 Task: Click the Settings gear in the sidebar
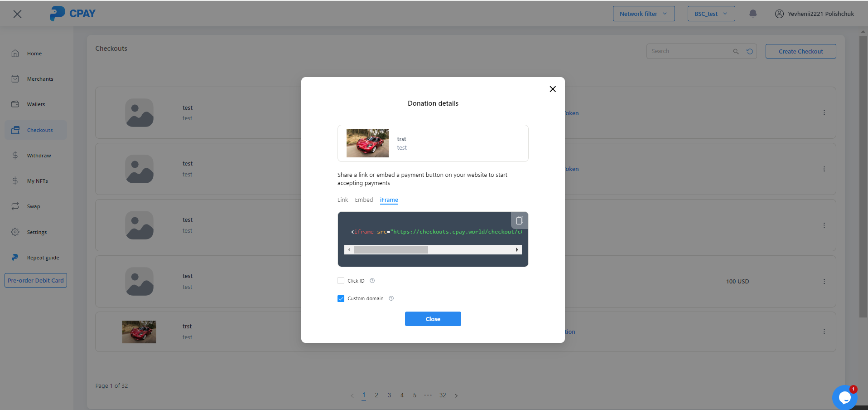coord(15,232)
